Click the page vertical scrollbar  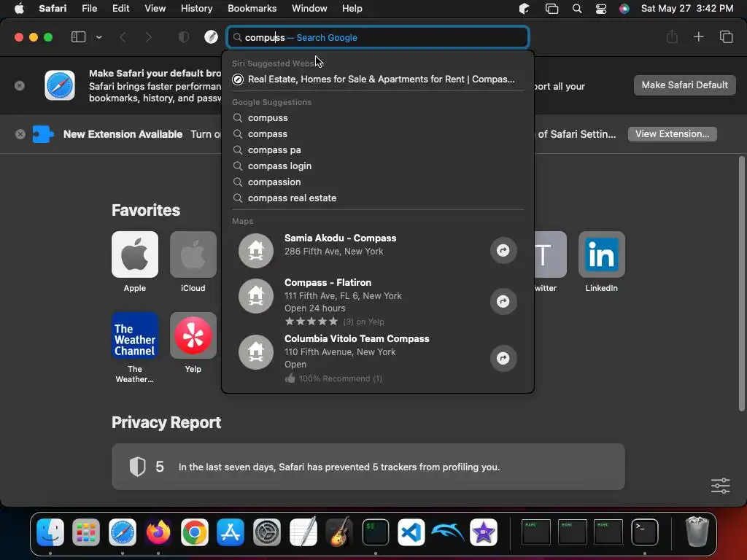click(741, 284)
